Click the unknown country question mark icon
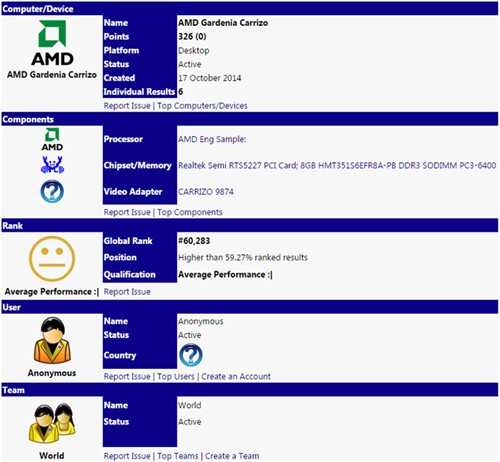The height and width of the screenshot is (462, 500). click(191, 355)
